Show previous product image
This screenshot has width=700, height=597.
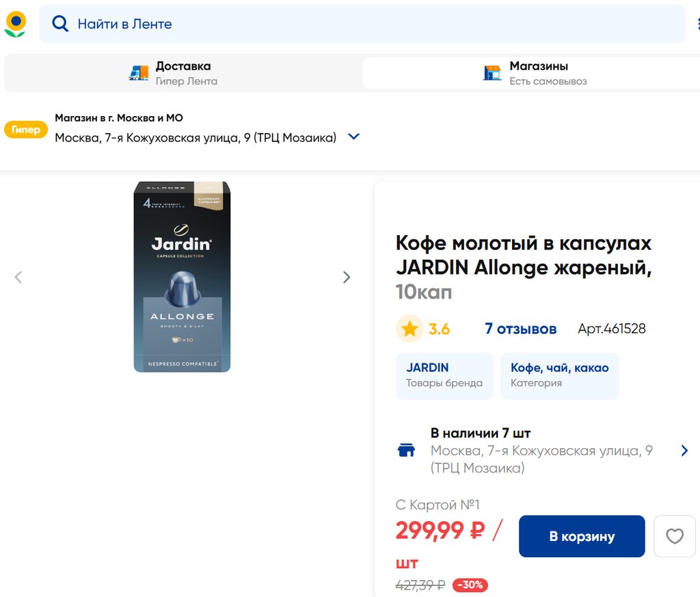coord(18,277)
